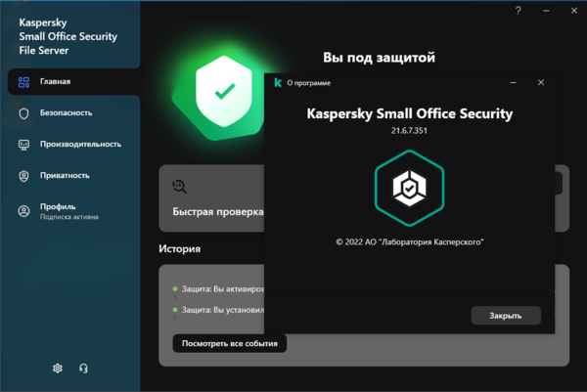The width and height of the screenshot is (587, 392).
Task: Click the copyright text © 2022 АО Лаборатория Касперского
Action: pyautogui.click(x=410, y=242)
